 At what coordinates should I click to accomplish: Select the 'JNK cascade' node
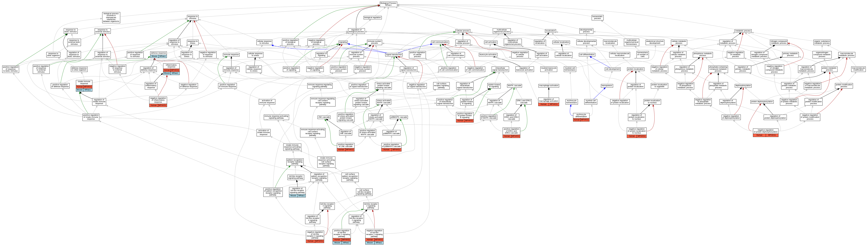pos(324,117)
